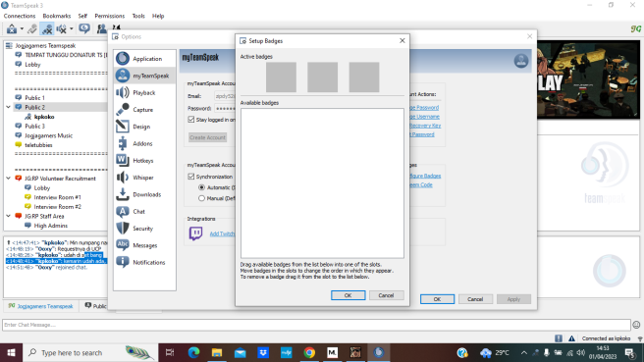Toggle the Synchronization checkbox

tap(191, 177)
